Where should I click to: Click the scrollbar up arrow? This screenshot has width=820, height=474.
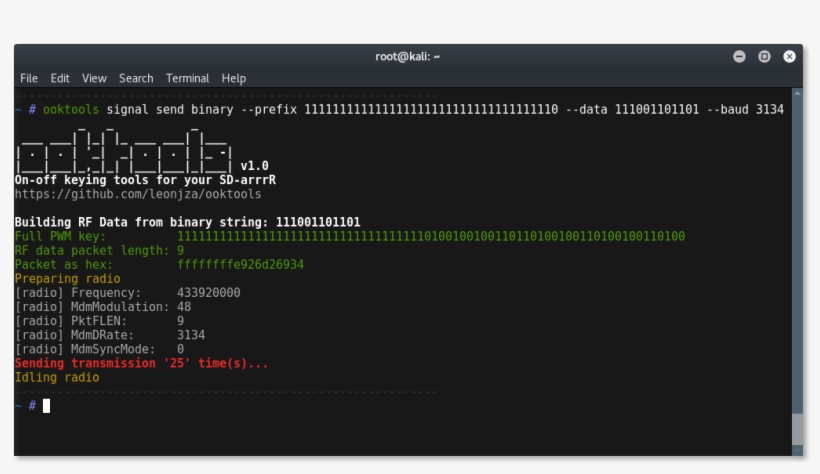797,93
